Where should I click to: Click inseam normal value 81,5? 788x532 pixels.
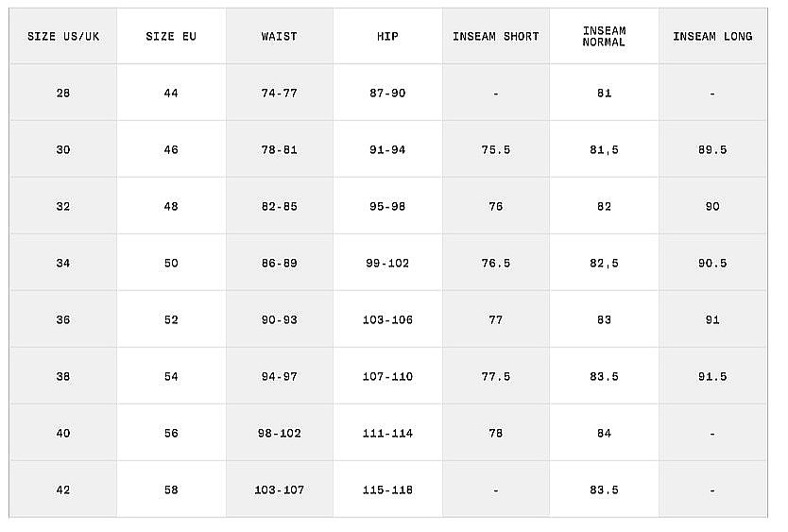point(604,150)
